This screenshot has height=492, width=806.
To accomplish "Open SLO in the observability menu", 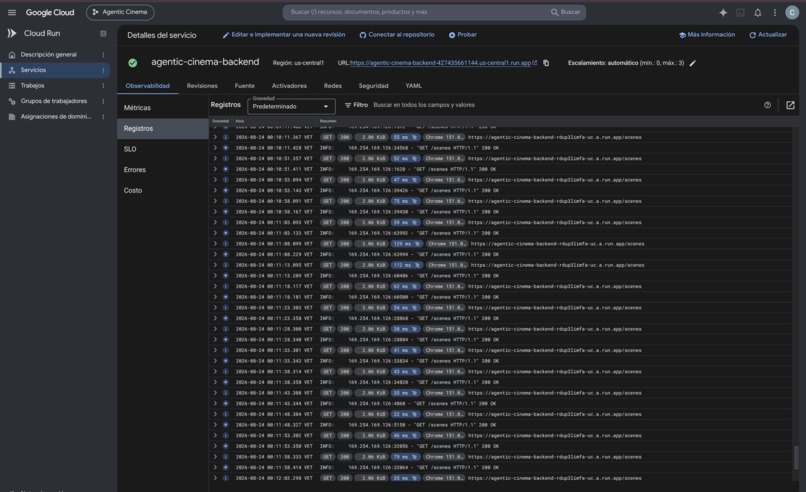I will (163, 149).
